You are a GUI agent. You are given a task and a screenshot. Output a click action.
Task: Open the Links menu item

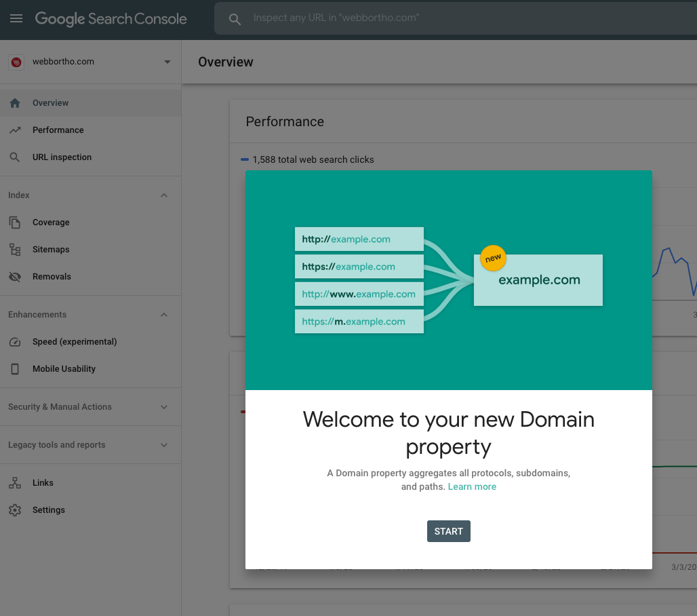point(43,483)
